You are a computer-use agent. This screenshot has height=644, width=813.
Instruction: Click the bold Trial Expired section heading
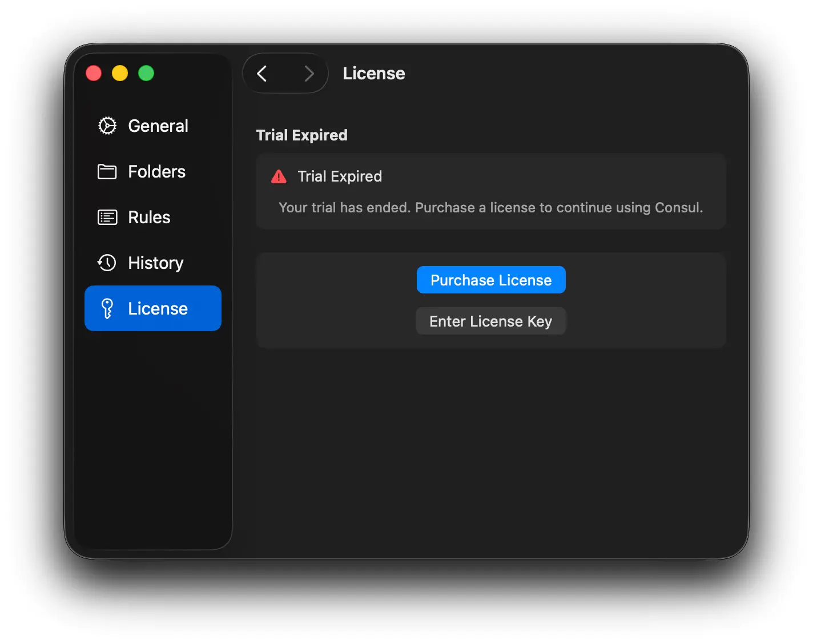pos(301,135)
